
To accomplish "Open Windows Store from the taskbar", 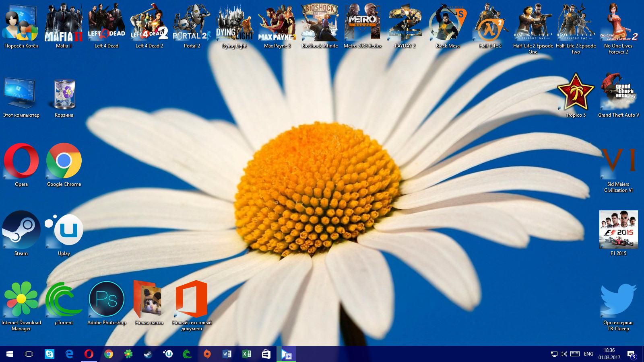I will pos(266,354).
